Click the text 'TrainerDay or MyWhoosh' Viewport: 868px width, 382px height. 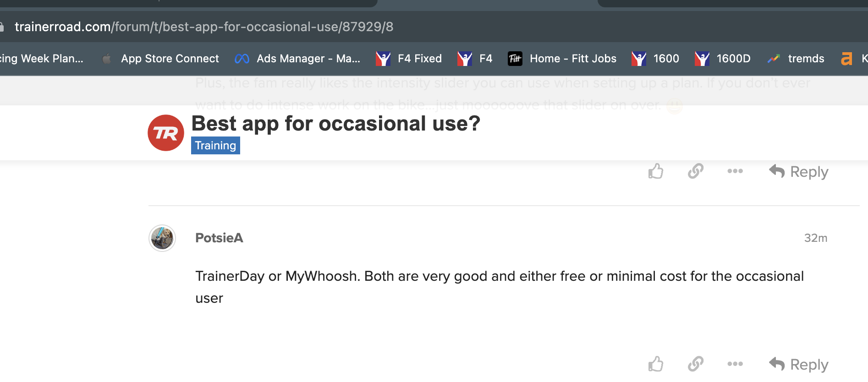pos(277,276)
